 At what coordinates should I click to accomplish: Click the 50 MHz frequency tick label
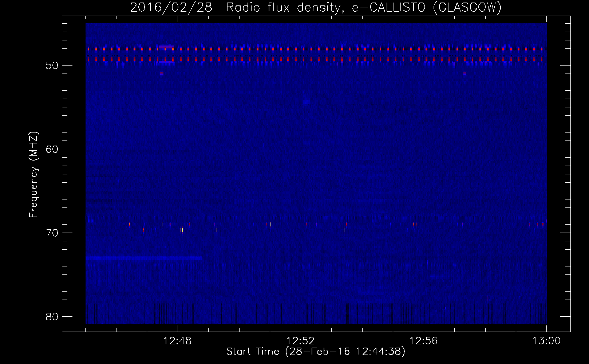click(52, 66)
